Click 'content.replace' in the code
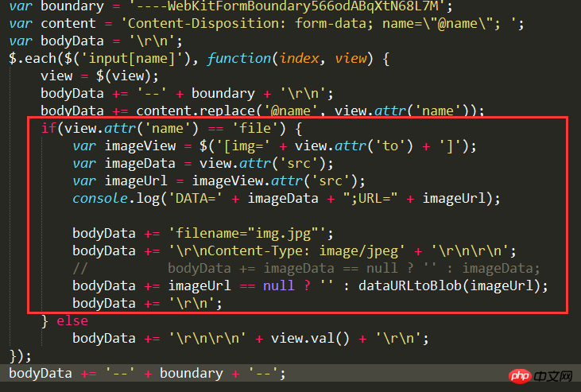Screen dimensions: 581x392 click(196, 111)
